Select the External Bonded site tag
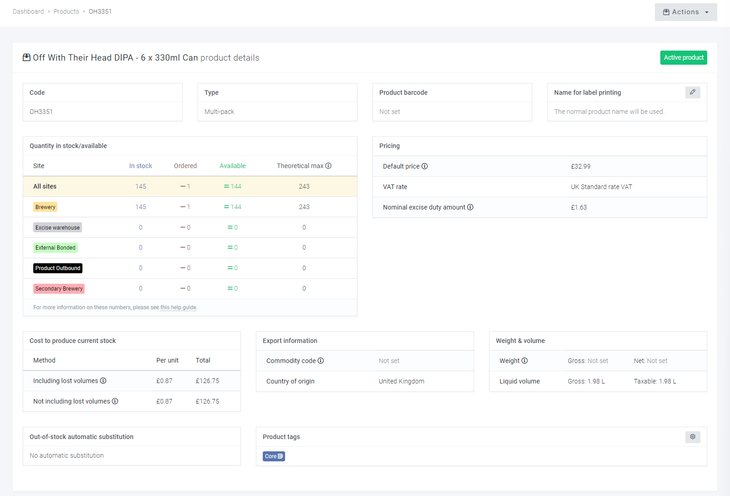Screen dimensions: 730x496 tap(55, 247)
